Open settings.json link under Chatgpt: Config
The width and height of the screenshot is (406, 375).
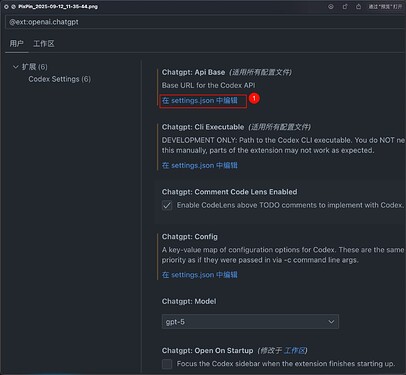pyautogui.click(x=200, y=275)
